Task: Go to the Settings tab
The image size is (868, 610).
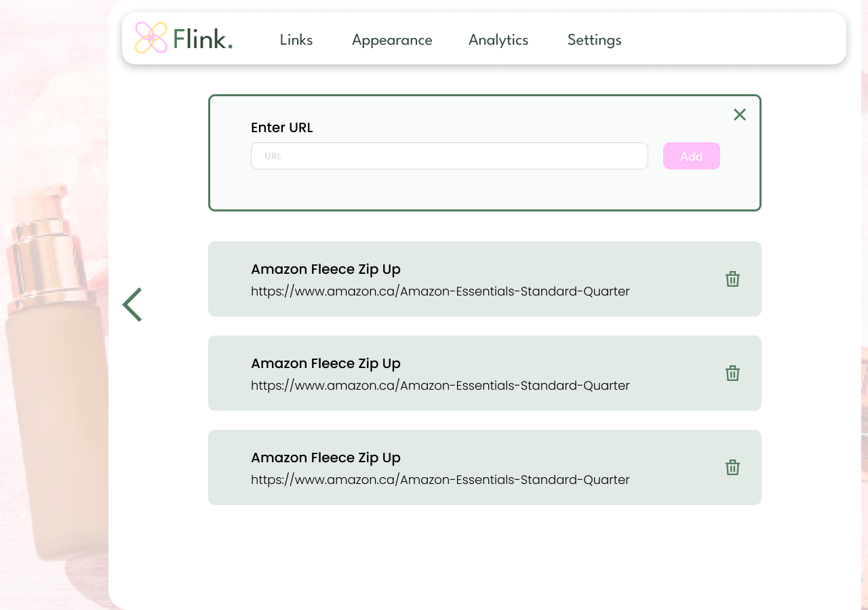Action: [595, 40]
